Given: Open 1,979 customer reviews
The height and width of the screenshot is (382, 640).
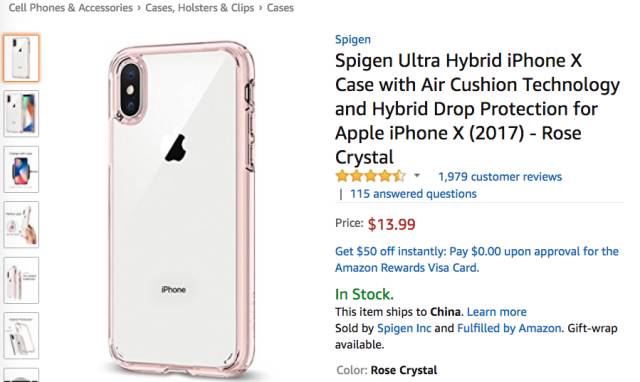Looking at the screenshot, I should click(500, 177).
